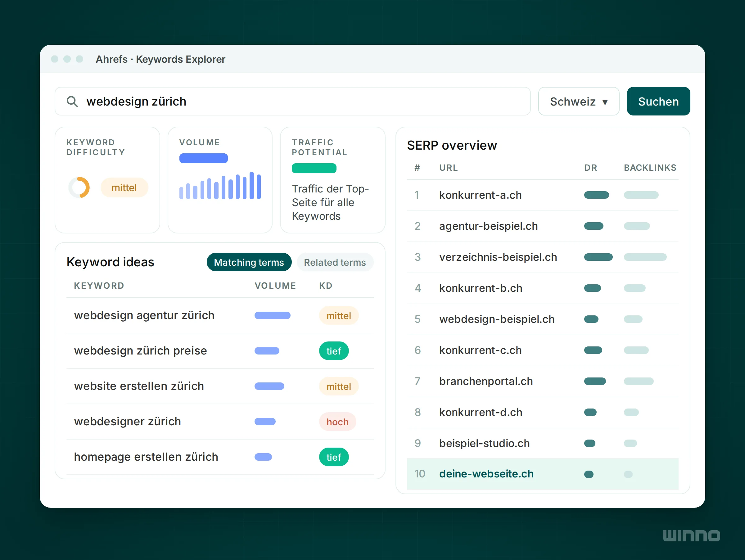Click the URL column header in SERP overview
The image size is (745, 560).
[448, 168]
